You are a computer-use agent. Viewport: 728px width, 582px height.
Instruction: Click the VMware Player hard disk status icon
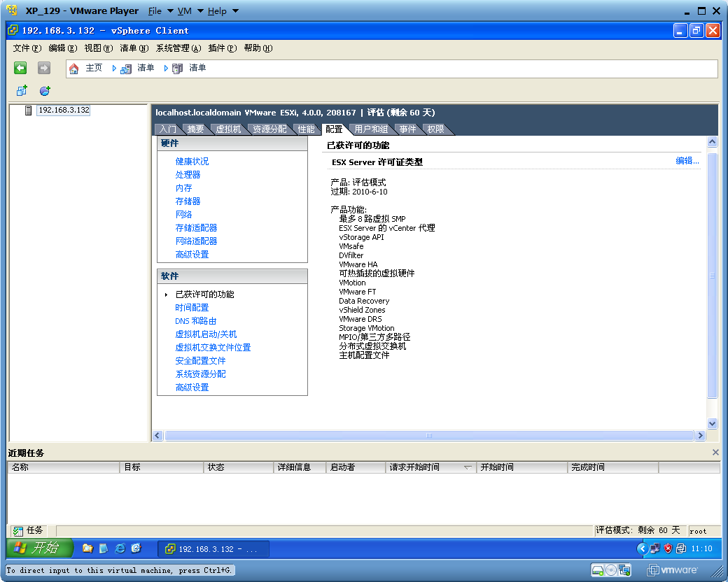[x=598, y=569]
